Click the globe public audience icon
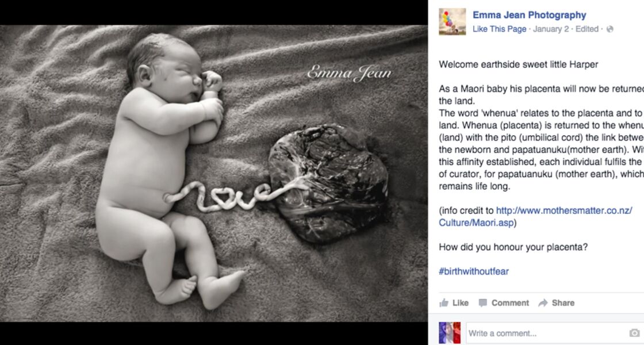Viewport: 644px width, 345px height. pyautogui.click(x=610, y=29)
